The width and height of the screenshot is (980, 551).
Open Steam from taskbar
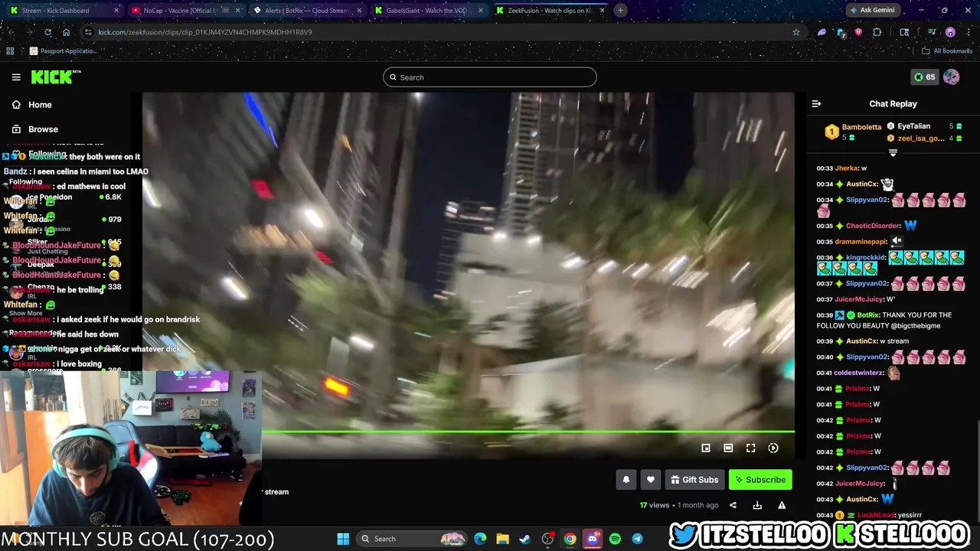click(x=524, y=539)
